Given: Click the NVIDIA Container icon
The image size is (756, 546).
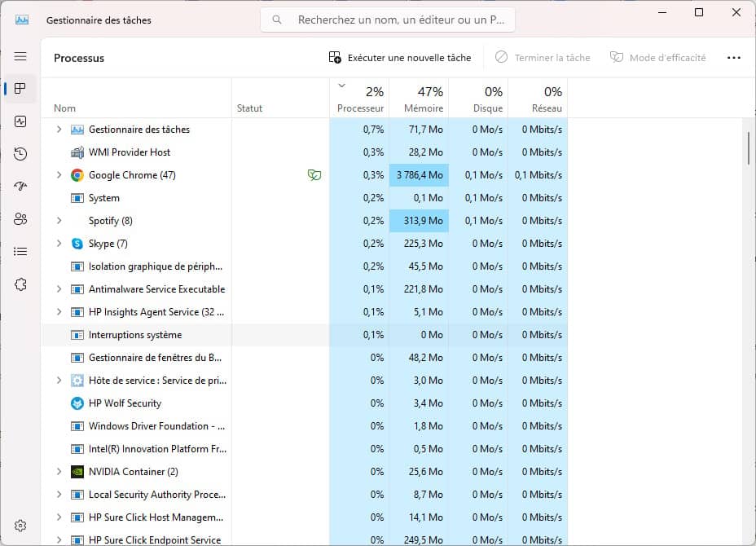Looking at the screenshot, I should 77,472.
